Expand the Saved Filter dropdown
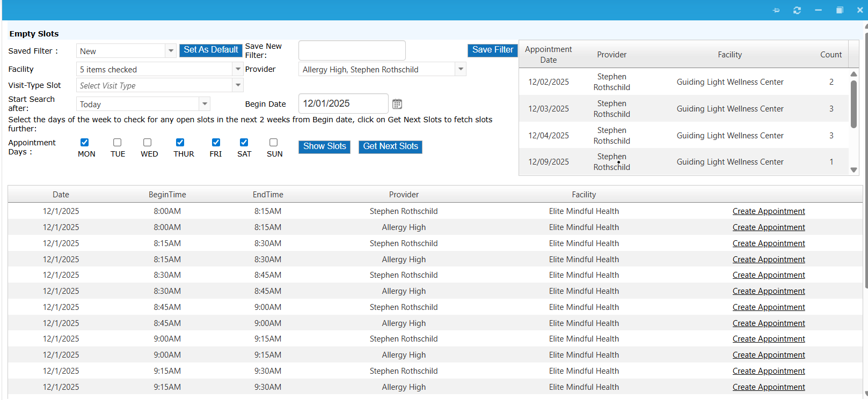Image resolution: width=868 pixels, height=400 pixels. (171, 51)
